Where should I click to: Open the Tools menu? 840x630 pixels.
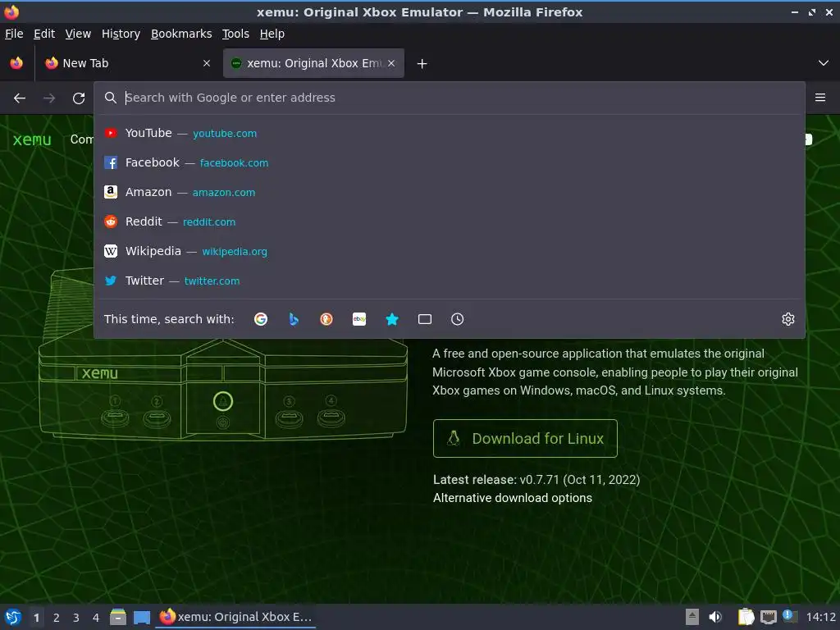click(x=235, y=34)
